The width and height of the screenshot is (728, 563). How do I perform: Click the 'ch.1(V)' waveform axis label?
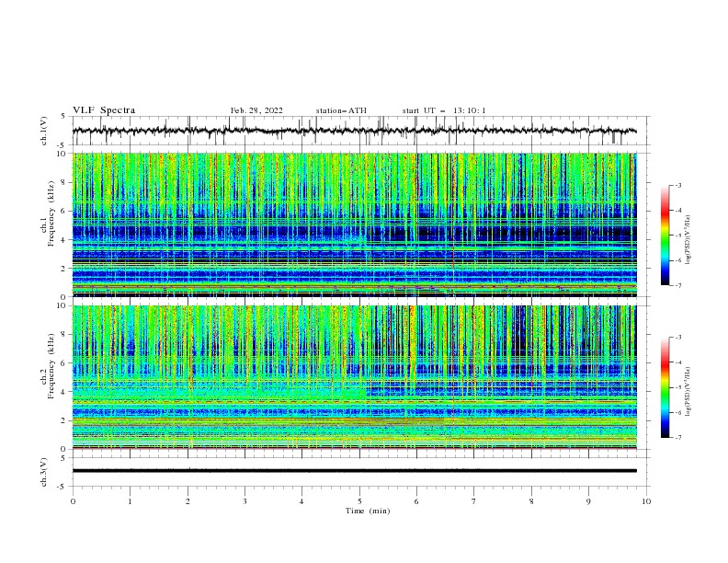click(x=44, y=131)
